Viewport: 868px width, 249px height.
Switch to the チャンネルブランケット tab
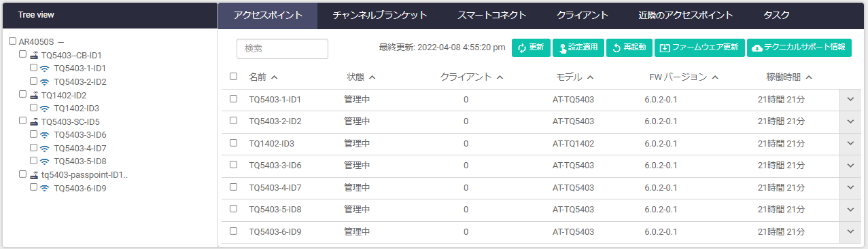[380, 15]
